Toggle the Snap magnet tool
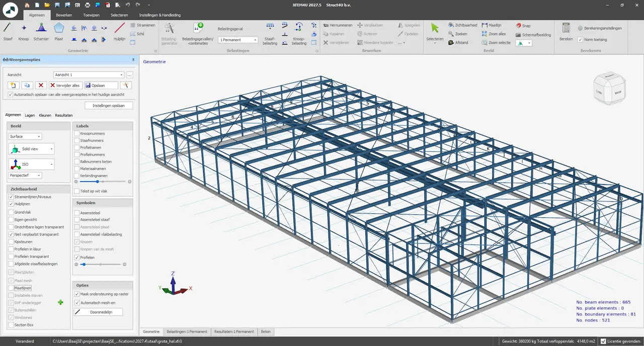This screenshot has width=644, height=346. click(x=523, y=26)
